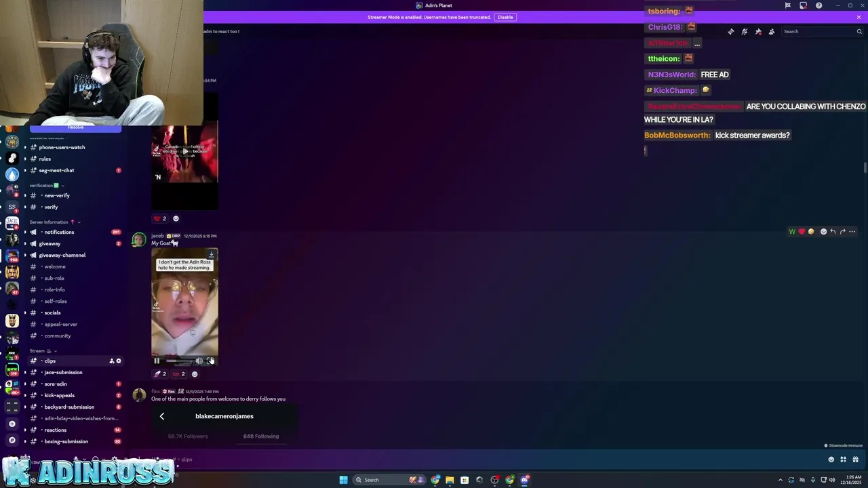
Task: Collapse the Server Information category
Action: [54, 222]
